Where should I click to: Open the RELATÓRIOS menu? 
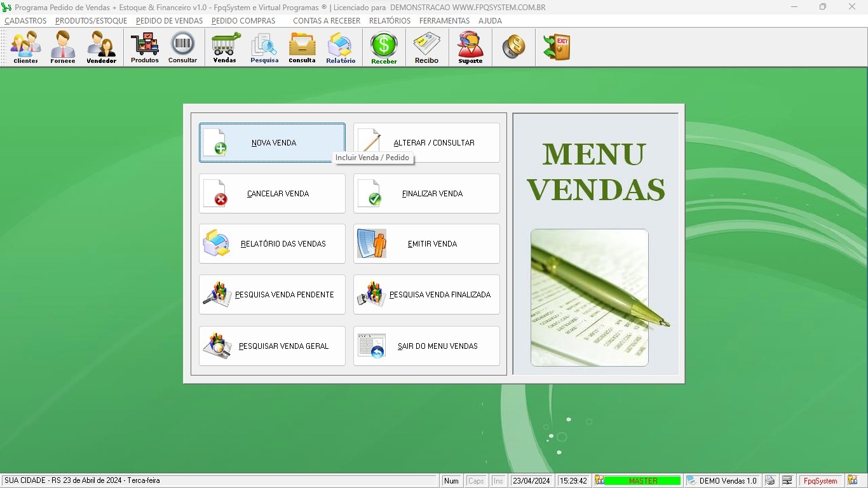click(x=390, y=21)
